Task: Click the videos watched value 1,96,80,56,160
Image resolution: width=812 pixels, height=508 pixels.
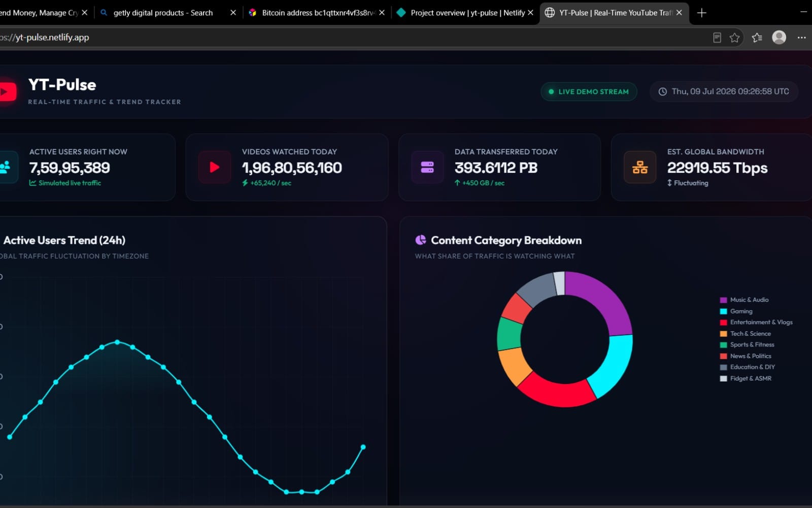Action: click(x=292, y=168)
